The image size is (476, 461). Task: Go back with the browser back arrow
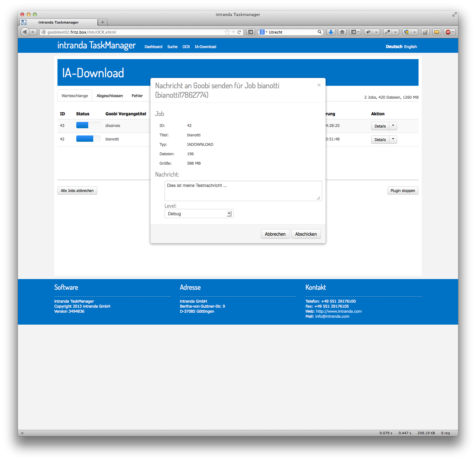tap(25, 32)
